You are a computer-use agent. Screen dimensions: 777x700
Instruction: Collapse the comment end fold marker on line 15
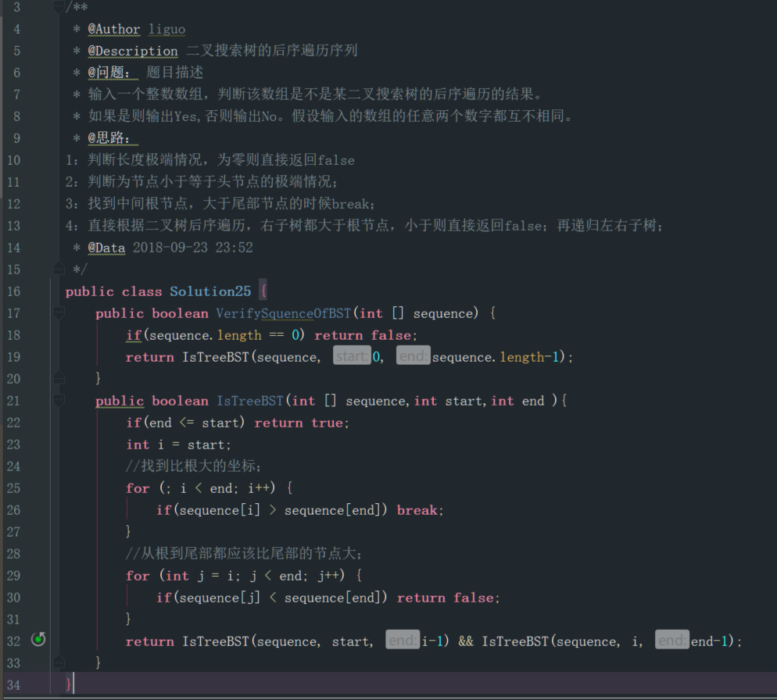tap(59, 269)
